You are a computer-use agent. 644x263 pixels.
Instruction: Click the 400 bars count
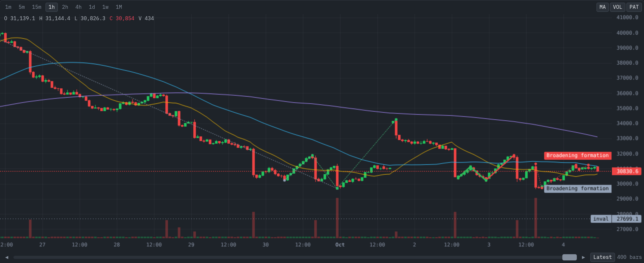[629, 257]
